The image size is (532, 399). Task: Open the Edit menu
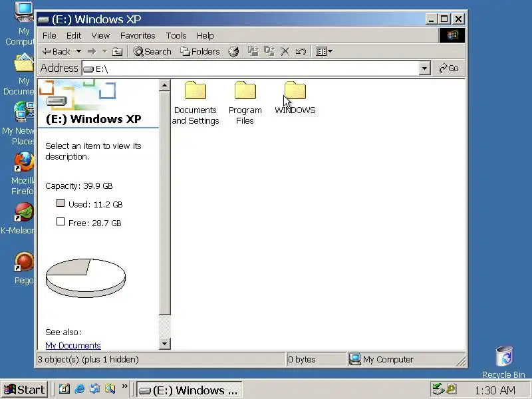pos(74,36)
